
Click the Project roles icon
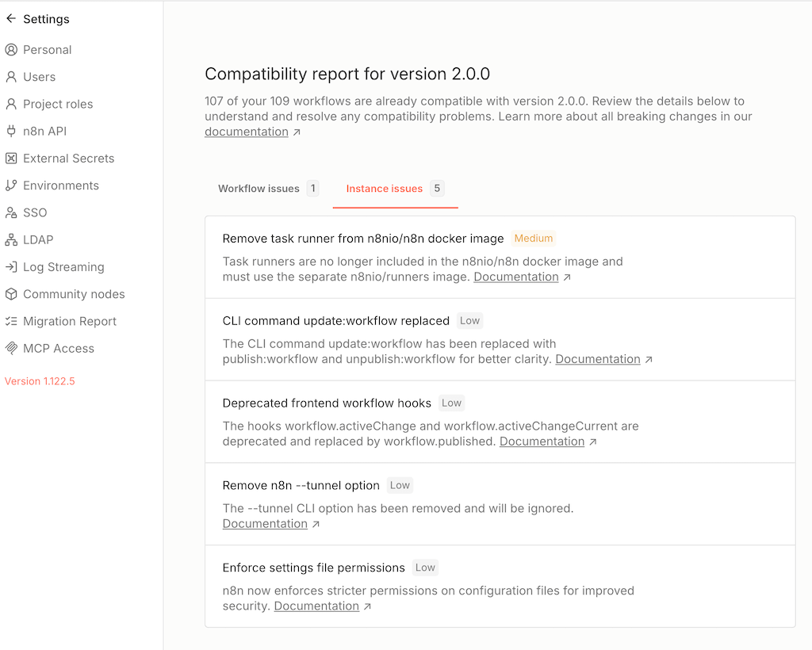pos(11,104)
